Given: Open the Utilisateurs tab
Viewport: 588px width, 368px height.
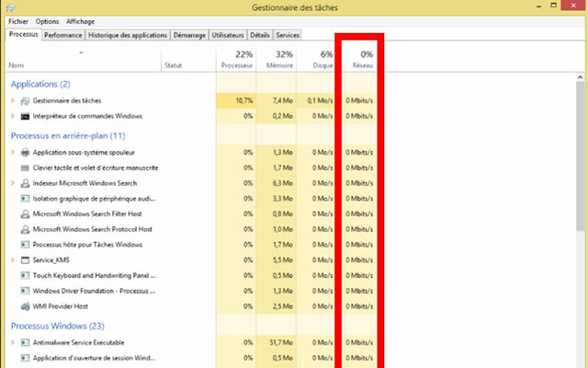Looking at the screenshot, I should 228,35.
